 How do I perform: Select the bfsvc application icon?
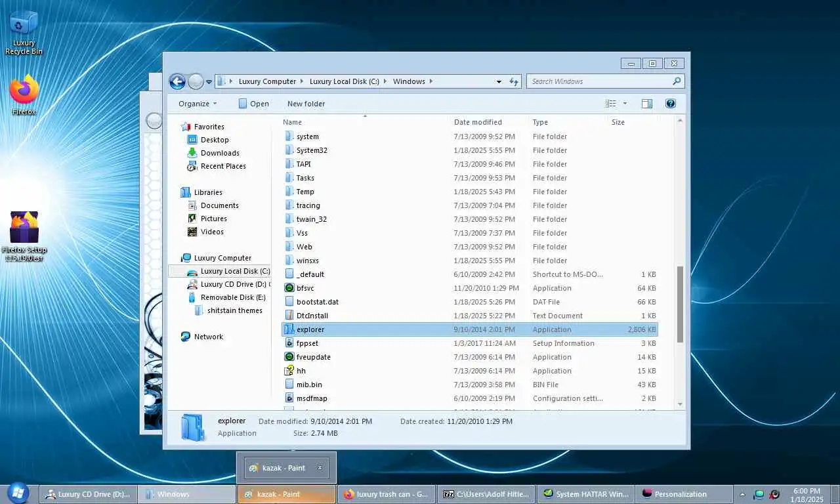pyautogui.click(x=289, y=288)
